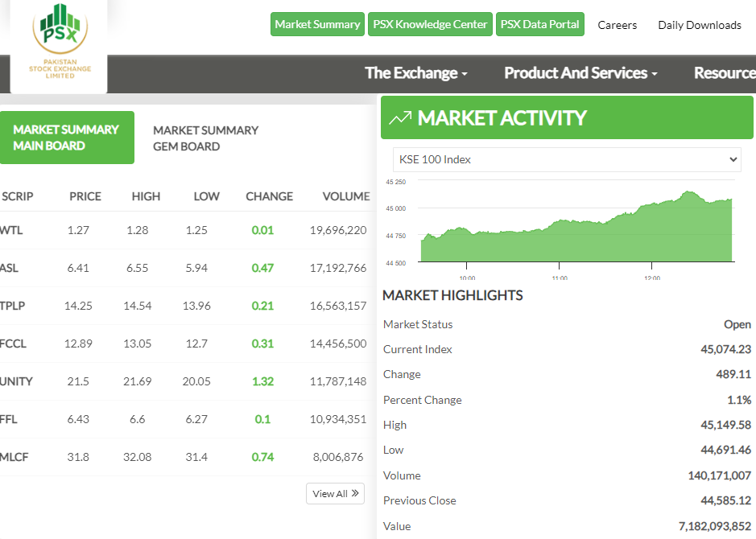Viewport: 756px width, 539px height.
Task: Click the Market Activity trend arrow icon
Action: pos(400,118)
